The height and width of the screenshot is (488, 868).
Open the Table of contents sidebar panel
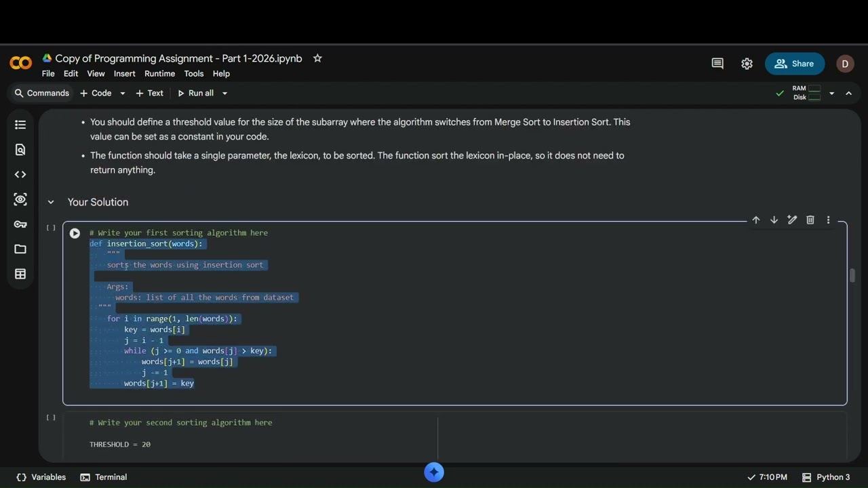(20, 125)
